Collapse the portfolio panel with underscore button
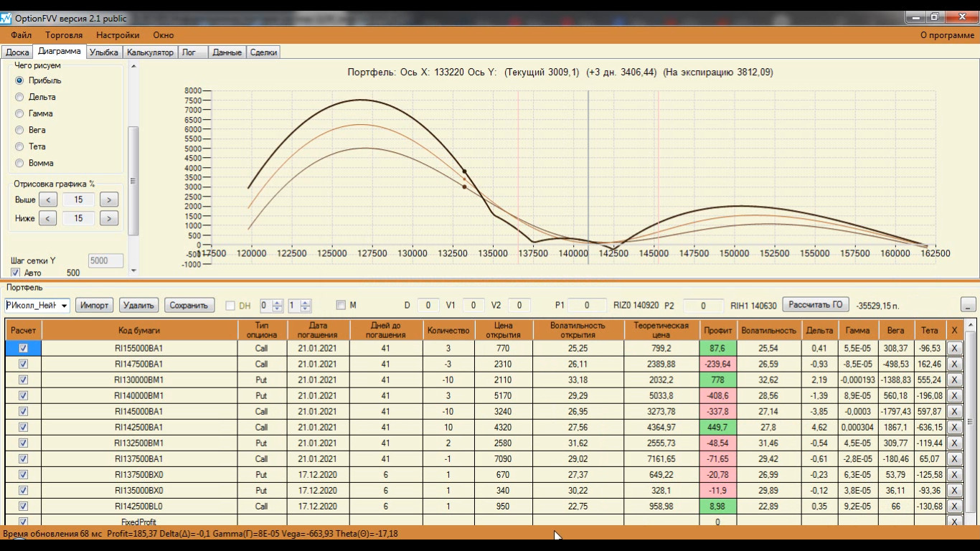The image size is (980, 551). coord(968,305)
